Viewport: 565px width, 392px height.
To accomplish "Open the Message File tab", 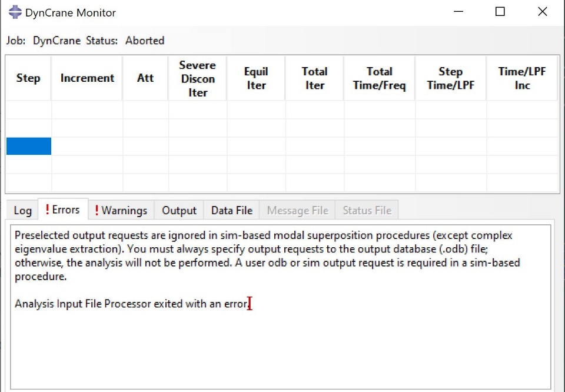I will coord(297,211).
